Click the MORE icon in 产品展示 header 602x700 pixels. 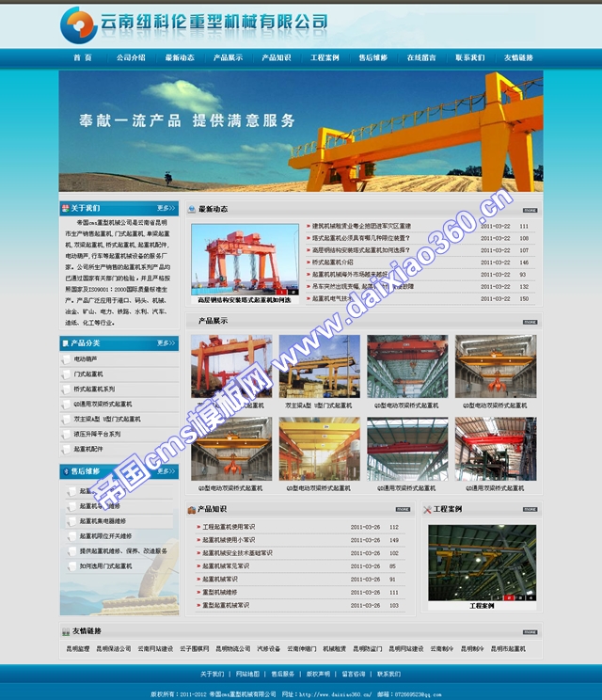click(530, 322)
